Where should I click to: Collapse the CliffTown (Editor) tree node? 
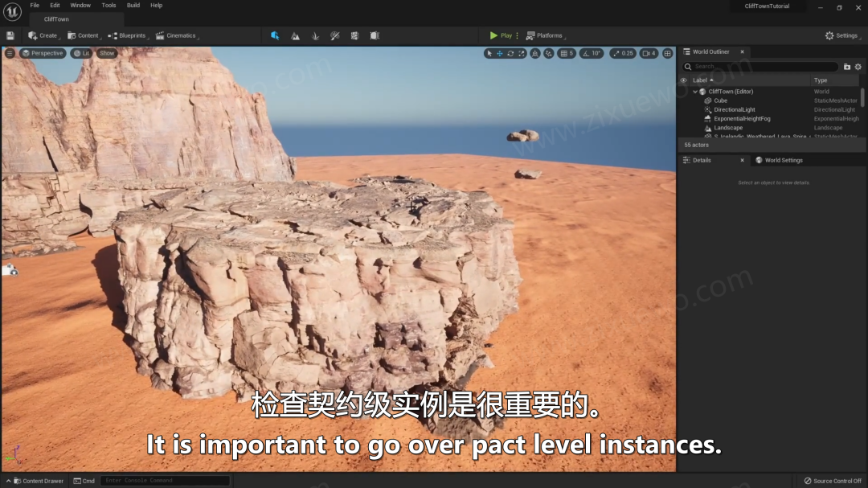point(695,92)
